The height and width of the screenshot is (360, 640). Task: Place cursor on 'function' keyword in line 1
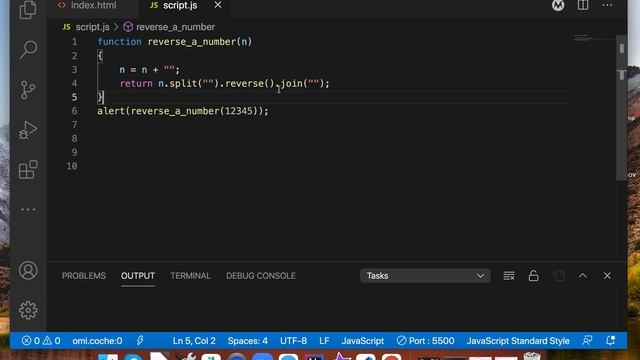tap(119, 42)
